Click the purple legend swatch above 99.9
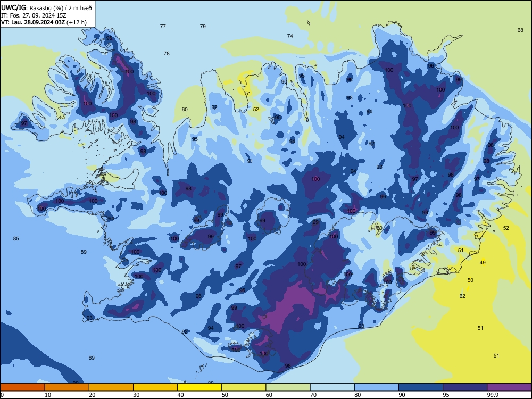Screen dimensions: 532x399 [x=509, y=387]
